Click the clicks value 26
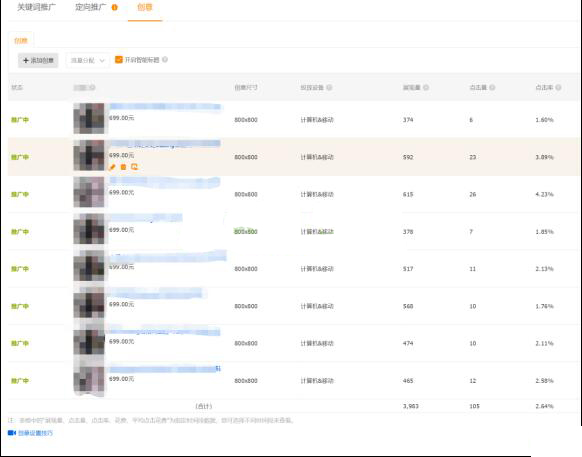Screen dimensions: 582x457 click(x=473, y=195)
